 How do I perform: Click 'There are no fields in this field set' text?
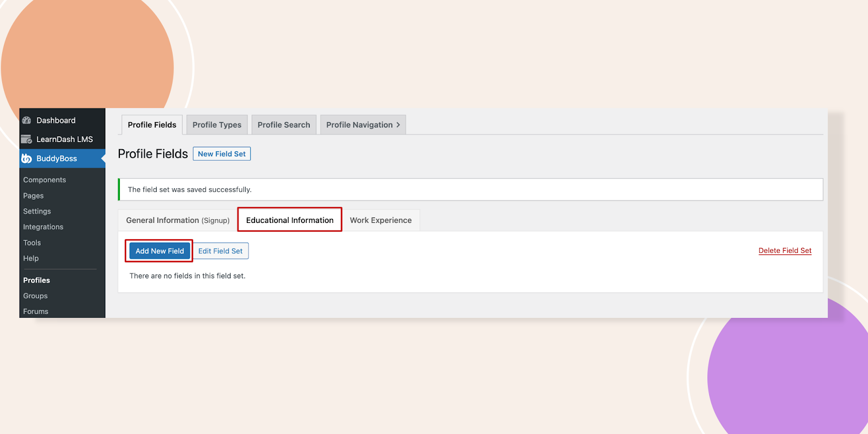click(x=187, y=276)
